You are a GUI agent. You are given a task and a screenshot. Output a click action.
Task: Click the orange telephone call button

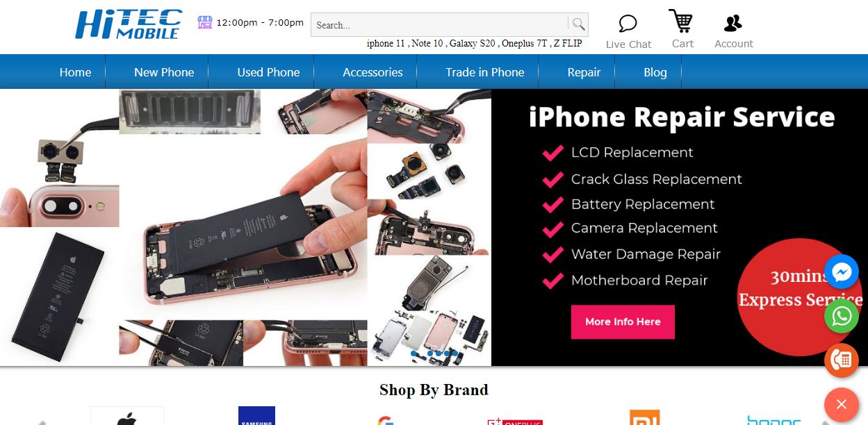click(842, 360)
